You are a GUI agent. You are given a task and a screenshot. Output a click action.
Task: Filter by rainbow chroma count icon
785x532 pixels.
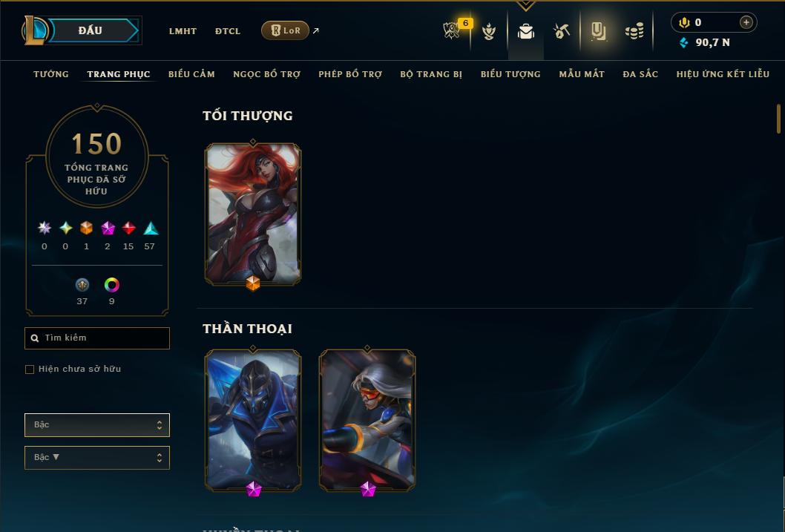111,285
